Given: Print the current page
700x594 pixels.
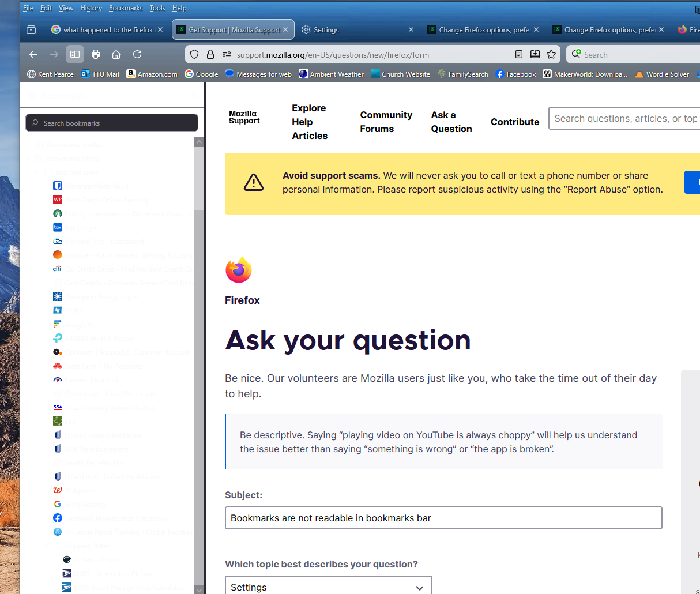Looking at the screenshot, I should 96,54.
